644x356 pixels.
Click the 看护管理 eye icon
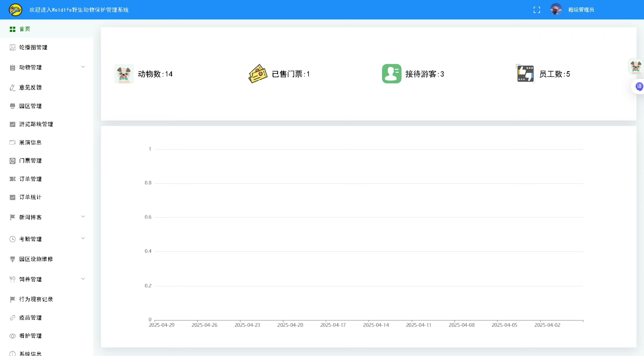click(x=12, y=336)
